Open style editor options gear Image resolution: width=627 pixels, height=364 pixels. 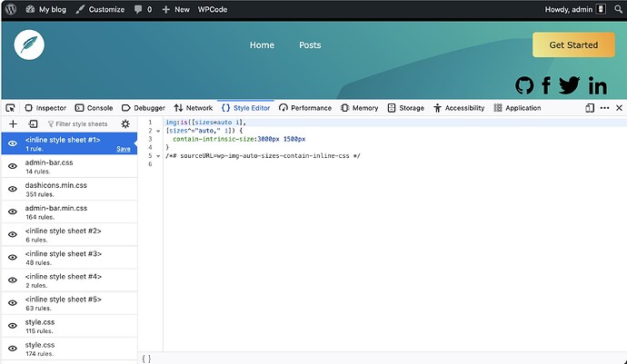click(x=125, y=123)
